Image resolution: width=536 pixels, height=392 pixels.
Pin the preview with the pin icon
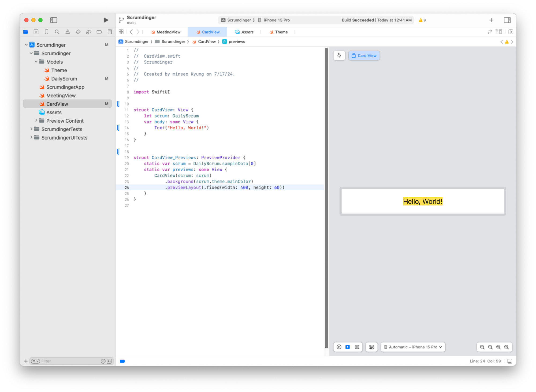[x=339, y=55]
